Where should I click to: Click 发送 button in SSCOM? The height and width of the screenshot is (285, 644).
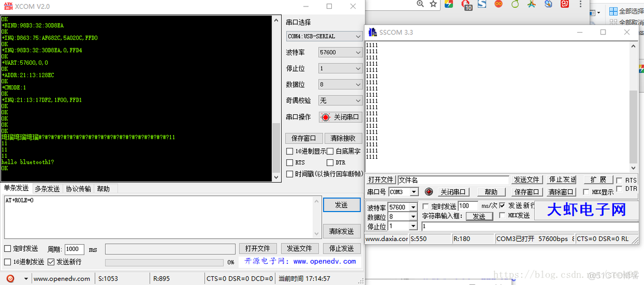tap(479, 216)
